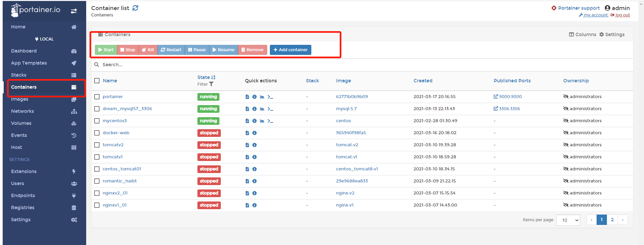Open inspect icon for tomcatv2 container
Image resolution: width=644 pixels, height=245 pixels.
(255, 145)
